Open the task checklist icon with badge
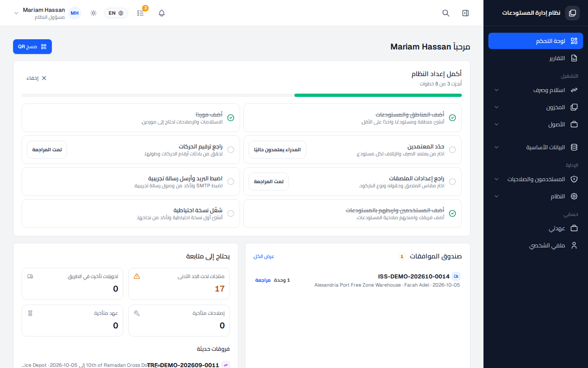 pyautogui.click(x=140, y=13)
